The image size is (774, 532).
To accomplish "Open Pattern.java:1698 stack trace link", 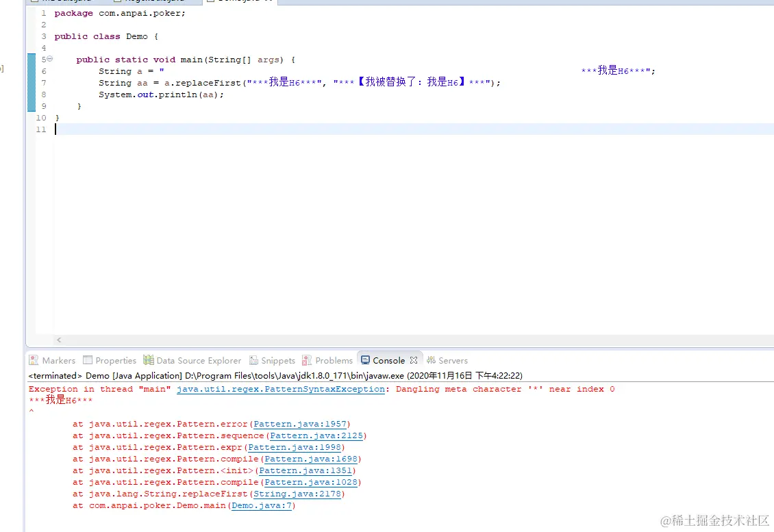I will coord(311,459).
